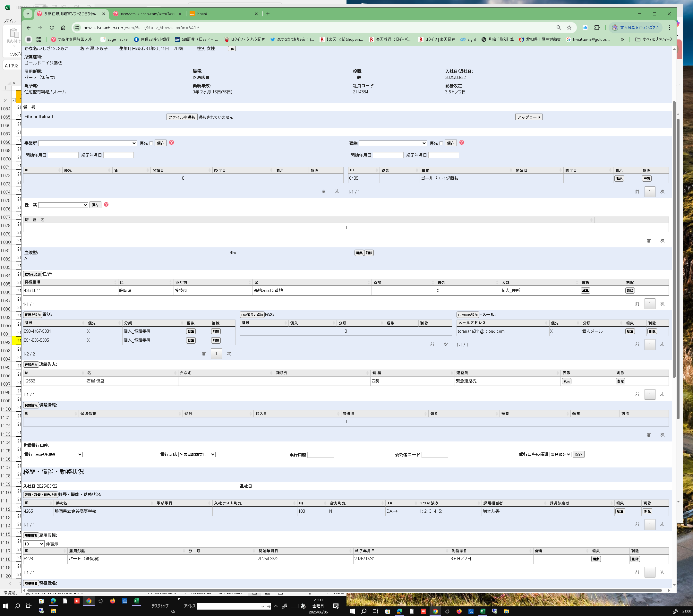Bookmark this page with star icon

tap(569, 28)
